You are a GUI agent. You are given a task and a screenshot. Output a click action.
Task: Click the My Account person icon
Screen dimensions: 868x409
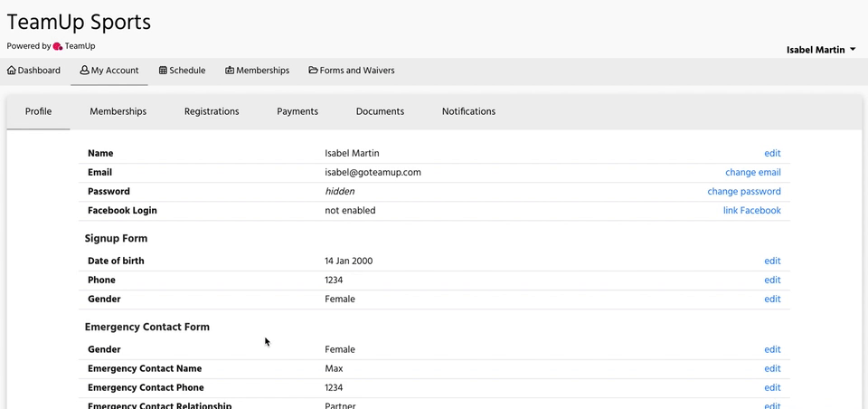pos(85,71)
